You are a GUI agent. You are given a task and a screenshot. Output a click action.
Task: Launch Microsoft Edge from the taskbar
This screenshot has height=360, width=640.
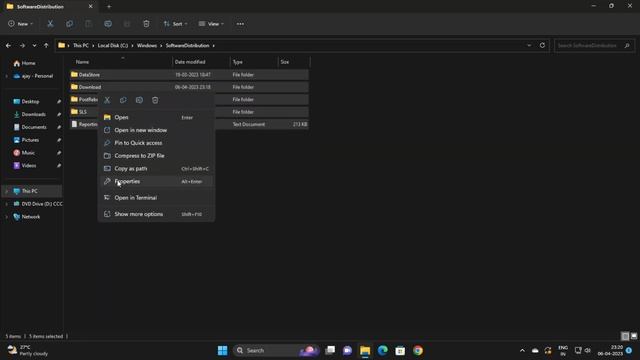point(382,350)
